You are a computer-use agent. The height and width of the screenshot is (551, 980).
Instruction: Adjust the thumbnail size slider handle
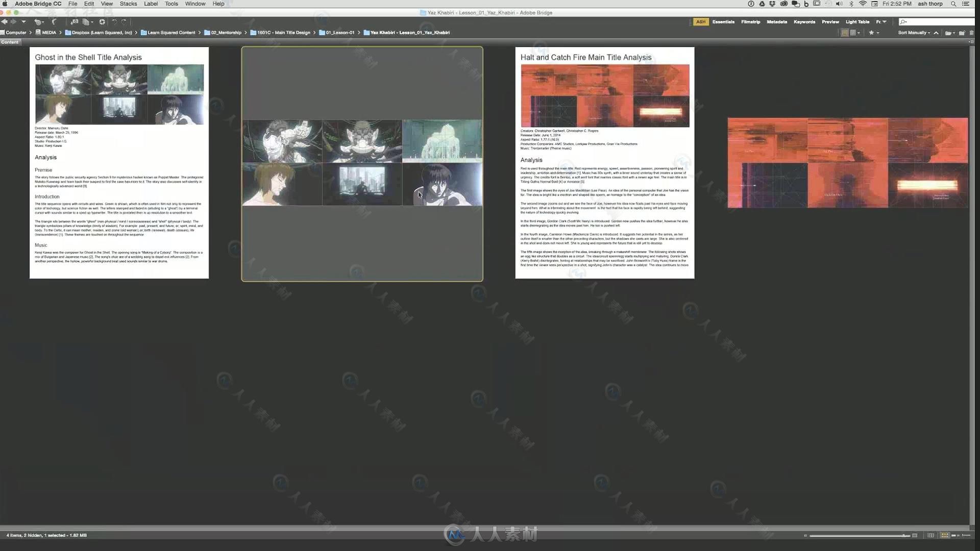pyautogui.click(x=904, y=535)
